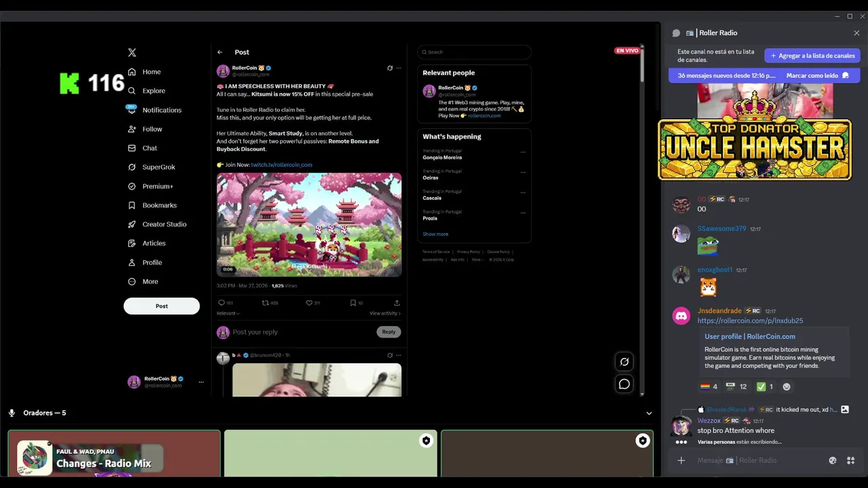Image resolution: width=868 pixels, height=488 pixels.
Task: Click Wezzox's avatar in chat
Action: click(681, 425)
